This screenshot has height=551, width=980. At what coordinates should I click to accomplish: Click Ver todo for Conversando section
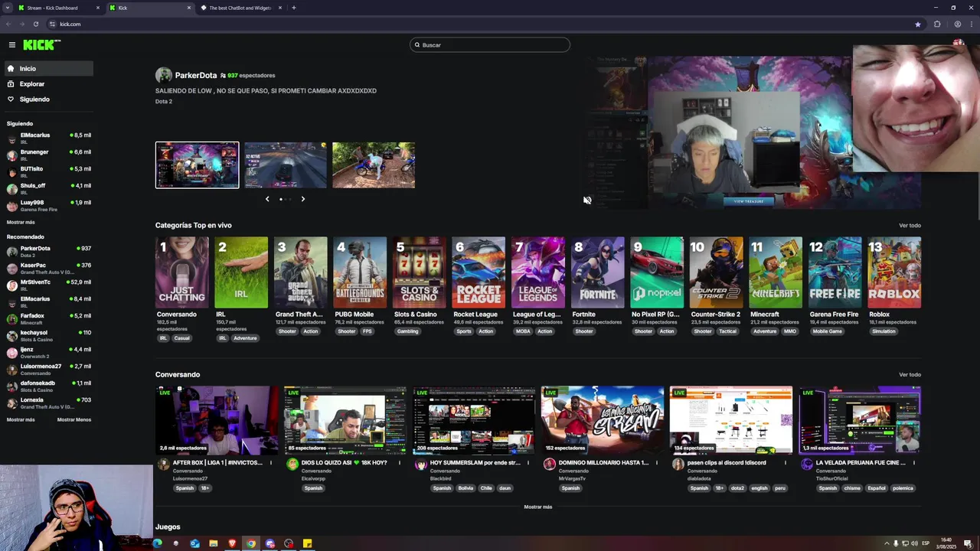coord(910,375)
